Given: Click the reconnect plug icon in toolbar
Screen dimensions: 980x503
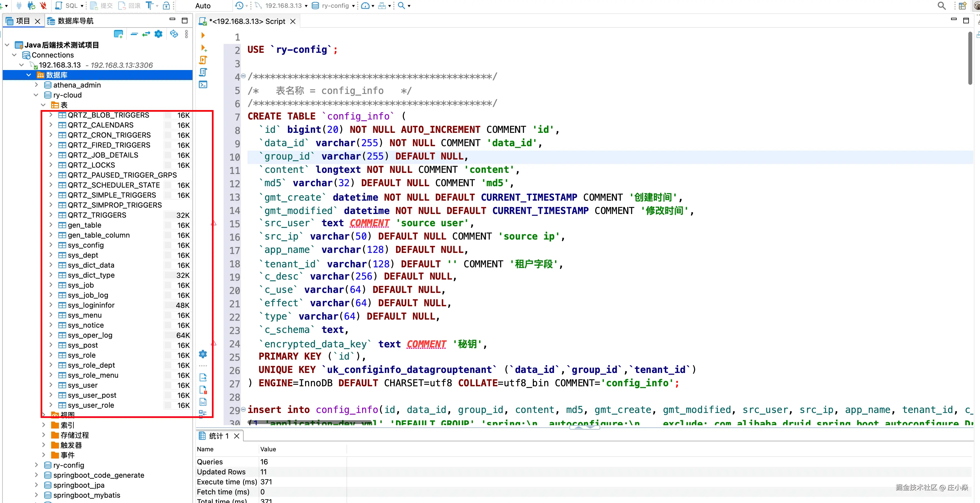Looking at the screenshot, I should point(32,5).
